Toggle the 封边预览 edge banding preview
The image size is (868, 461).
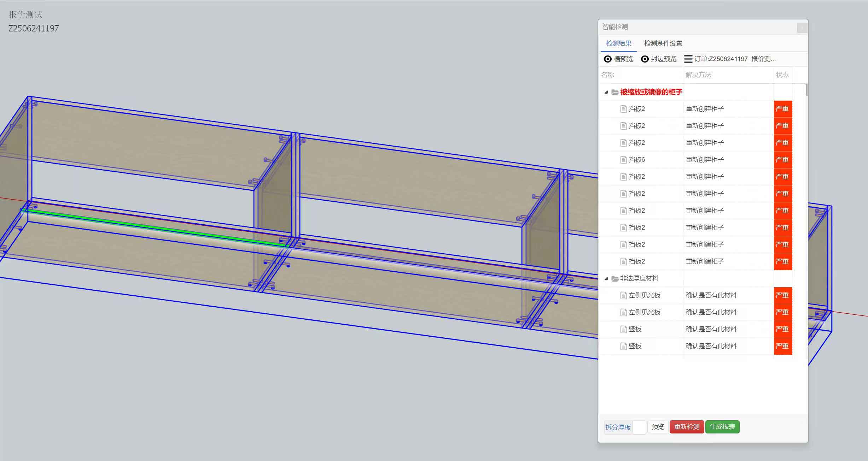645,59
